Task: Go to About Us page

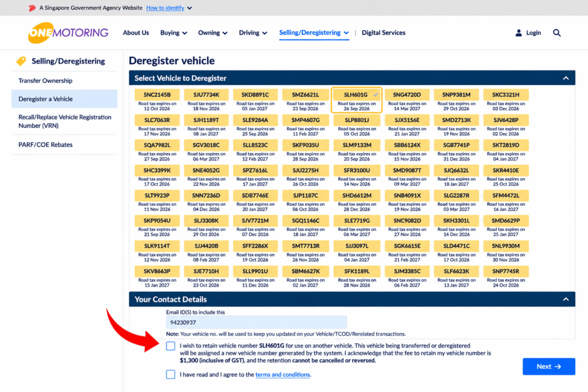Action: pos(136,33)
